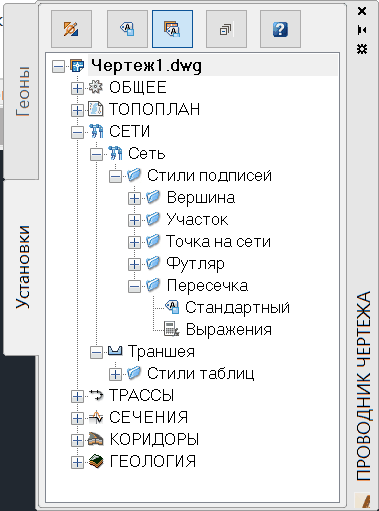Expand the СЕЧЕНИЯ node
Image resolution: width=379 pixels, height=511 pixels.
point(77,419)
